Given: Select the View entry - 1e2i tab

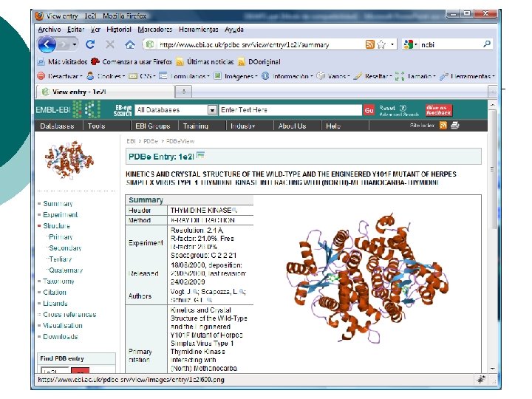Looking at the screenshot, I should click(105, 92).
